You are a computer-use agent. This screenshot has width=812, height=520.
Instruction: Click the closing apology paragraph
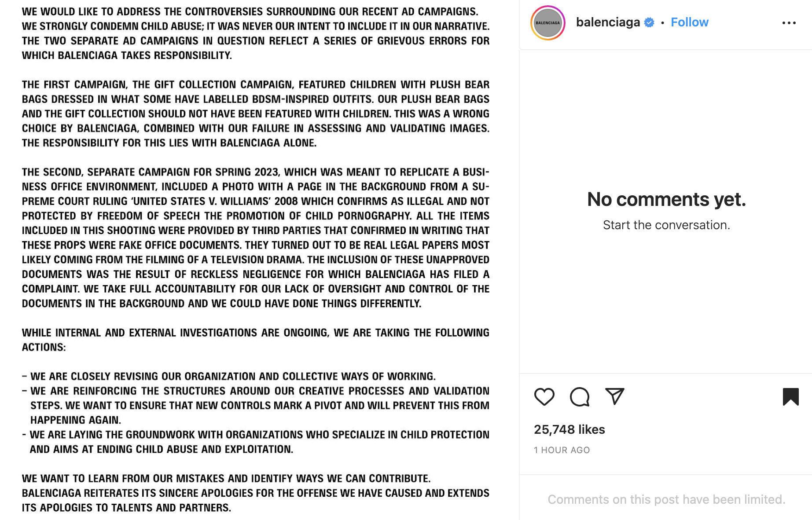(255, 493)
